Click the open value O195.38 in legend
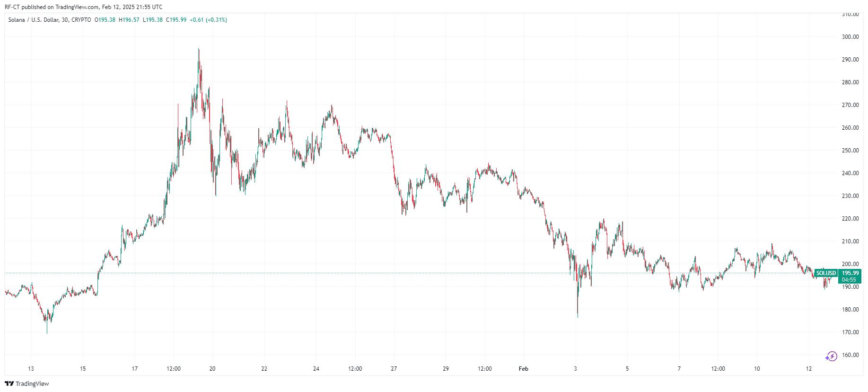868x392 pixels. [105, 20]
